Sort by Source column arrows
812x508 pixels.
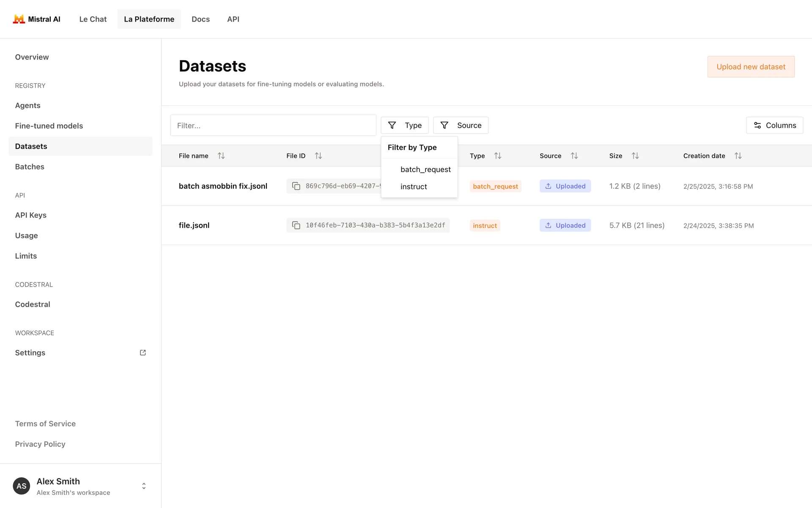tap(574, 156)
